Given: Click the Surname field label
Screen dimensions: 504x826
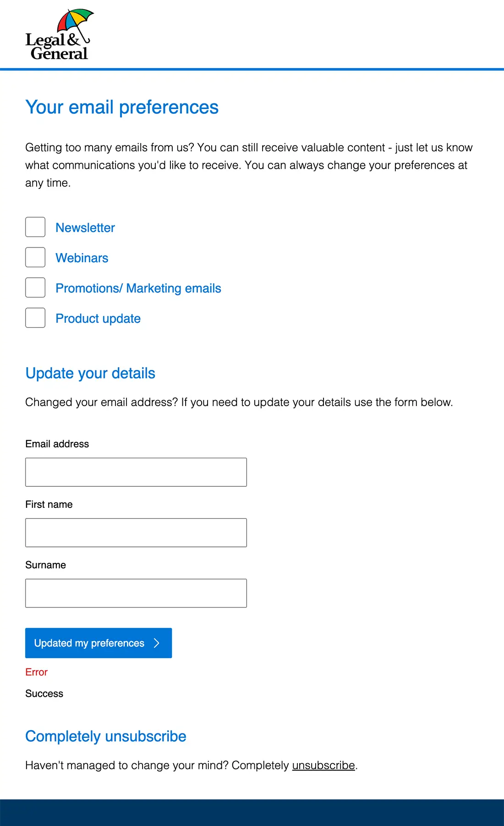Looking at the screenshot, I should [x=46, y=565].
